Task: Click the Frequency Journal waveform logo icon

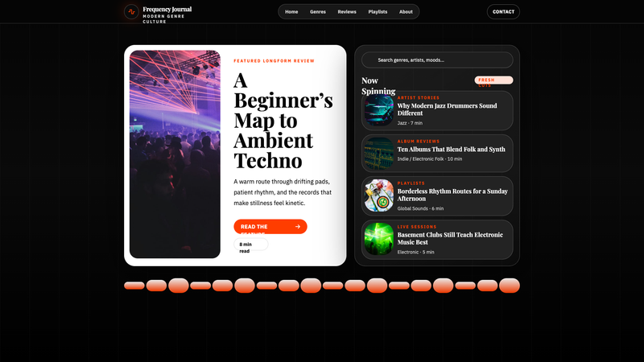Action: (x=131, y=12)
